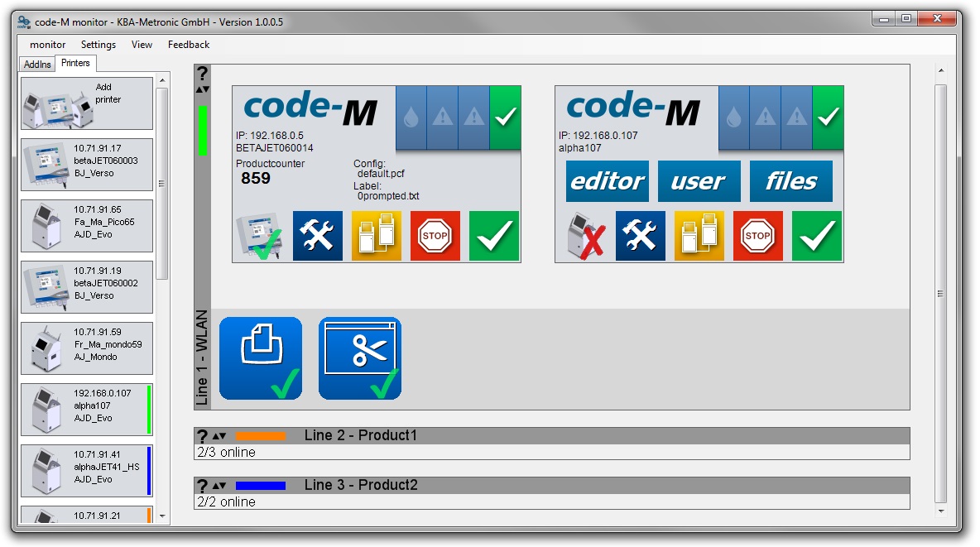980x547 pixels.
Task: Click the Line 3 - Product2 header text
Action: coord(361,485)
